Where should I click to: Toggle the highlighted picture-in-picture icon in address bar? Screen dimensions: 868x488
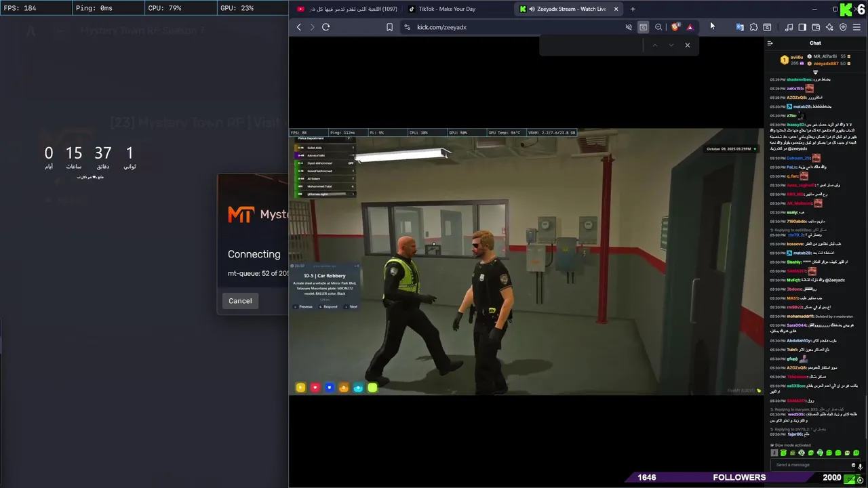[643, 27]
